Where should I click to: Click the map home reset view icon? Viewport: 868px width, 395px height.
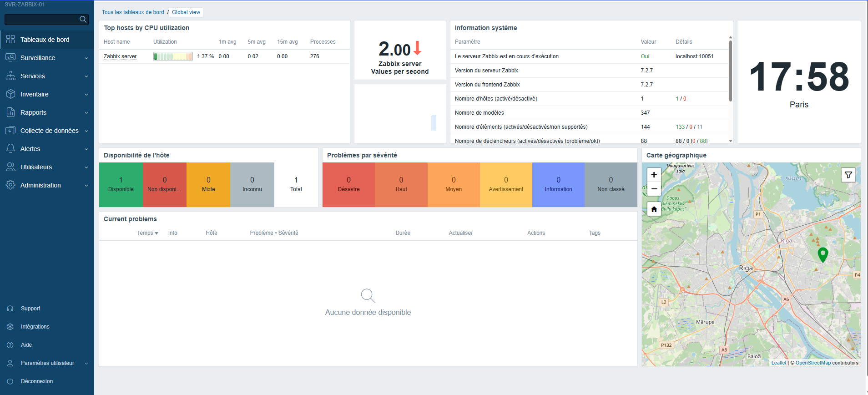tap(654, 209)
